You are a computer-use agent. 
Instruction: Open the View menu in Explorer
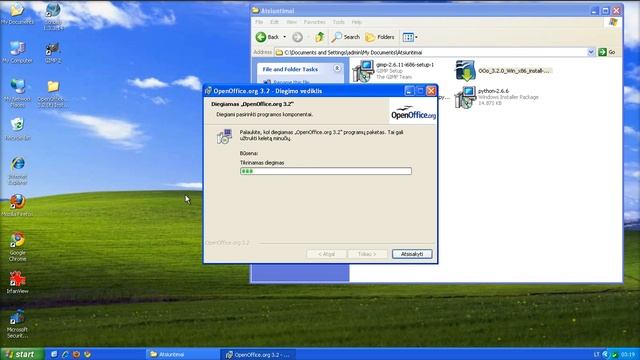pos(291,22)
